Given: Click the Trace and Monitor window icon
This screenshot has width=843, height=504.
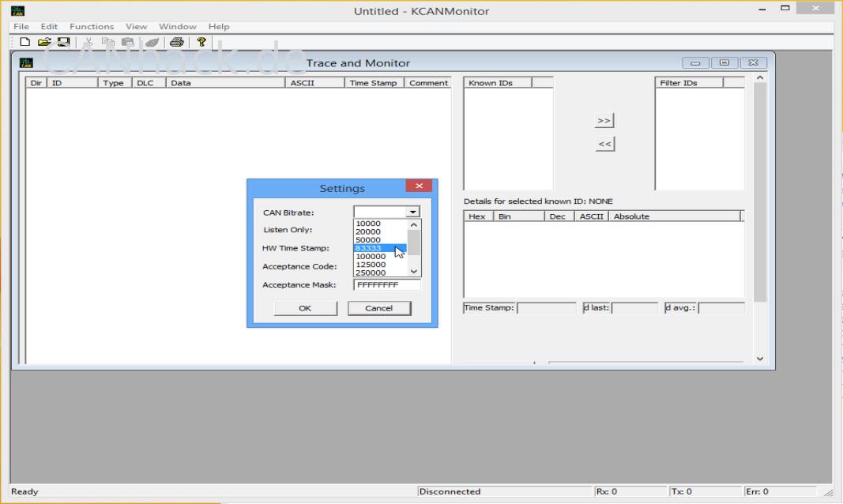Looking at the screenshot, I should [x=26, y=63].
